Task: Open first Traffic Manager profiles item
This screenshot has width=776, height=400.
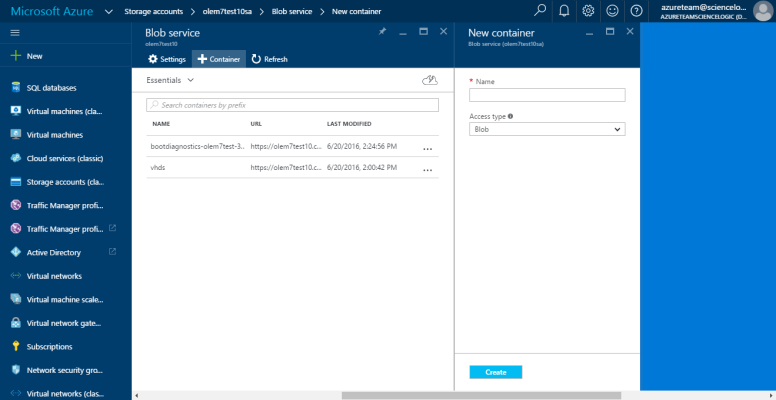Action: [65, 205]
